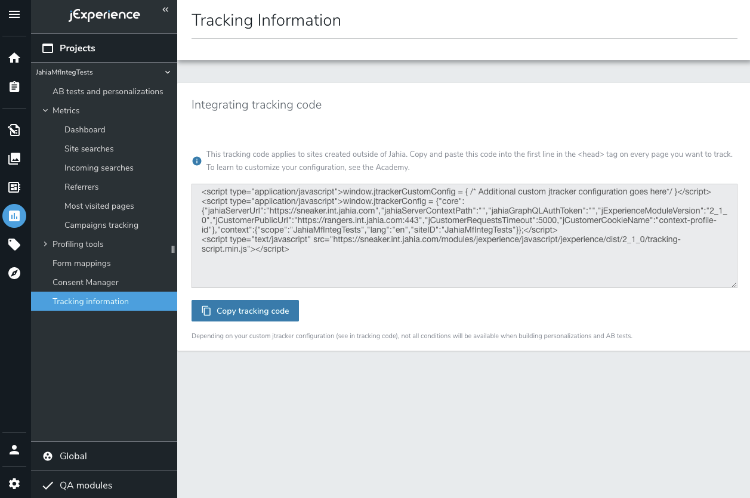This screenshot has height=498, width=750.
Task: Expand the Profiling tools chevron
Action: pos(45,244)
